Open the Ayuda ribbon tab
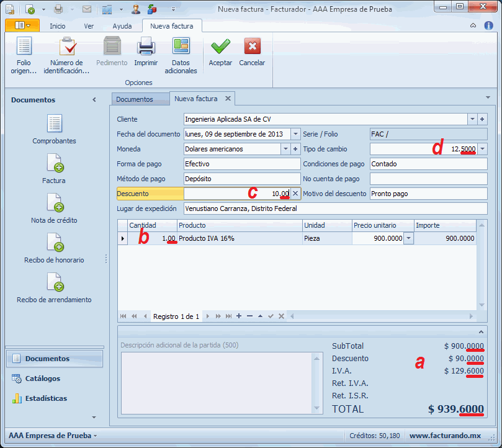The height and width of the screenshot is (448, 502). (x=122, y=26)
